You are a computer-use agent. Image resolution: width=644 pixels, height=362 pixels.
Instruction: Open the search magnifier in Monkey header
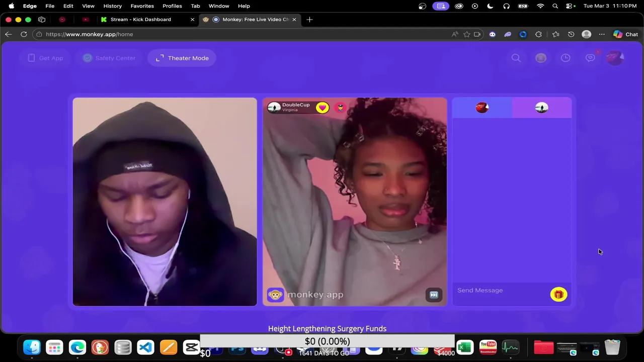(516, 58)
